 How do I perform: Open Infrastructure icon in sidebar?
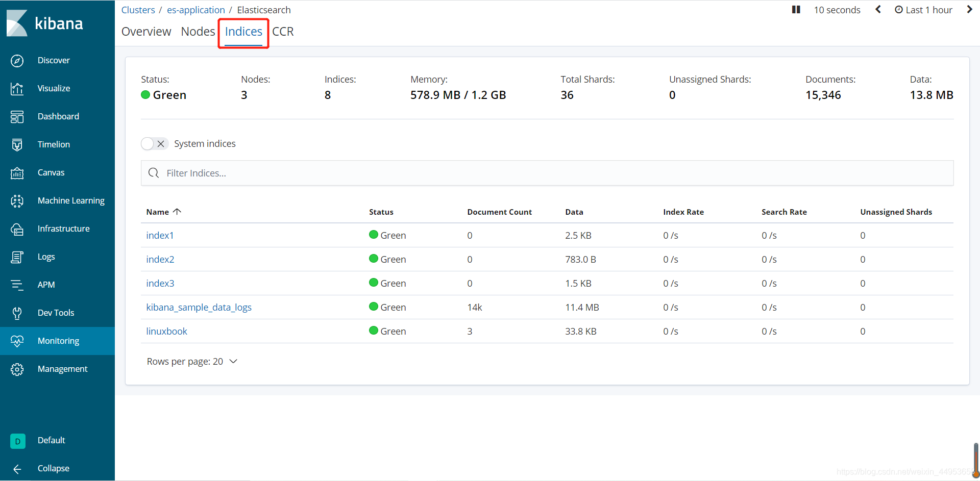tap(17, 229)
